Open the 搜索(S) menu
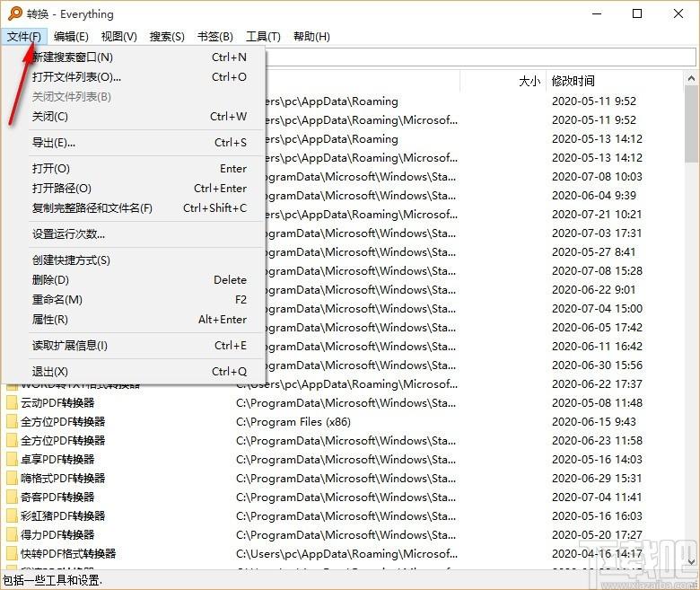This screenshot has height=590, width=700. (167, 37)
